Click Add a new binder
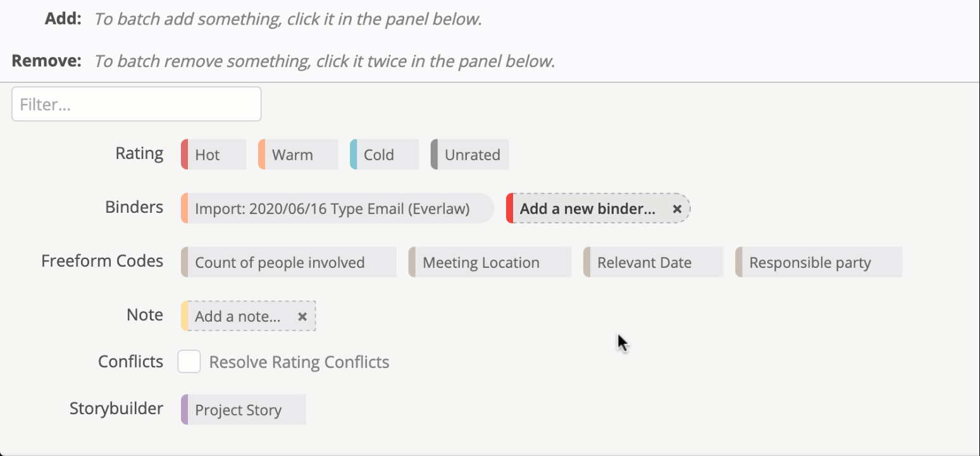This screenshot has width=980, height=456. (x=587, y=209)
